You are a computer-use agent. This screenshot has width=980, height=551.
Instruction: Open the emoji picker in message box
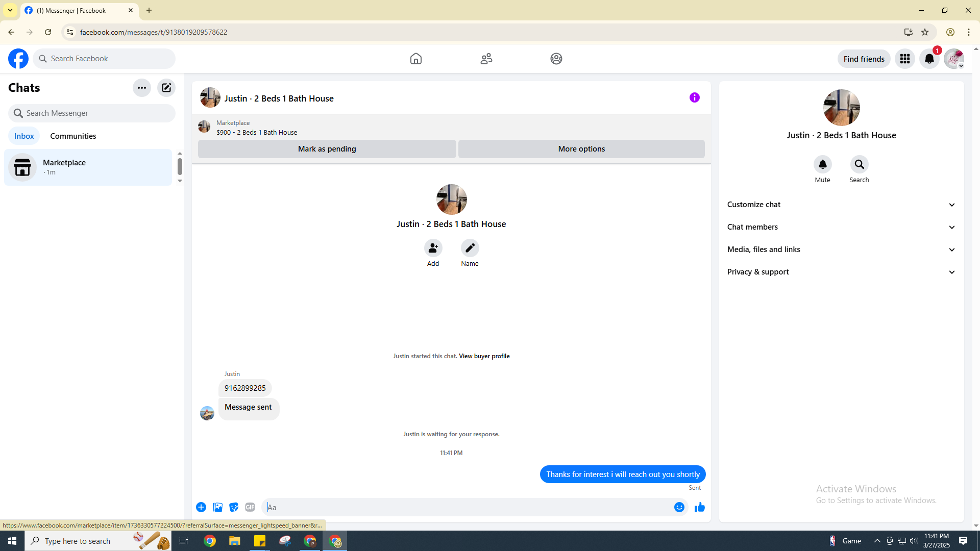(679, 507)
